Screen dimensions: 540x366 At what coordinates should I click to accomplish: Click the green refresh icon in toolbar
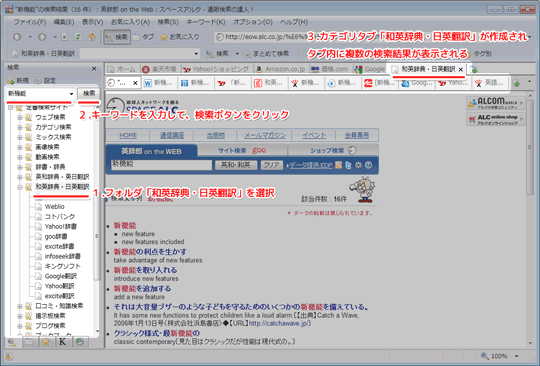(x=78, y=37)
